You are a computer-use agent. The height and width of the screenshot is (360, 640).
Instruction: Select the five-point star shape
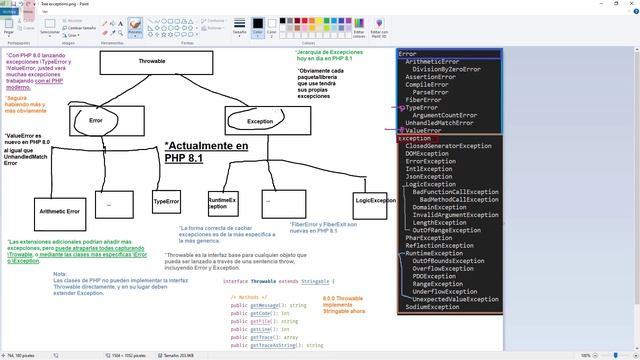tap(164, 35)
